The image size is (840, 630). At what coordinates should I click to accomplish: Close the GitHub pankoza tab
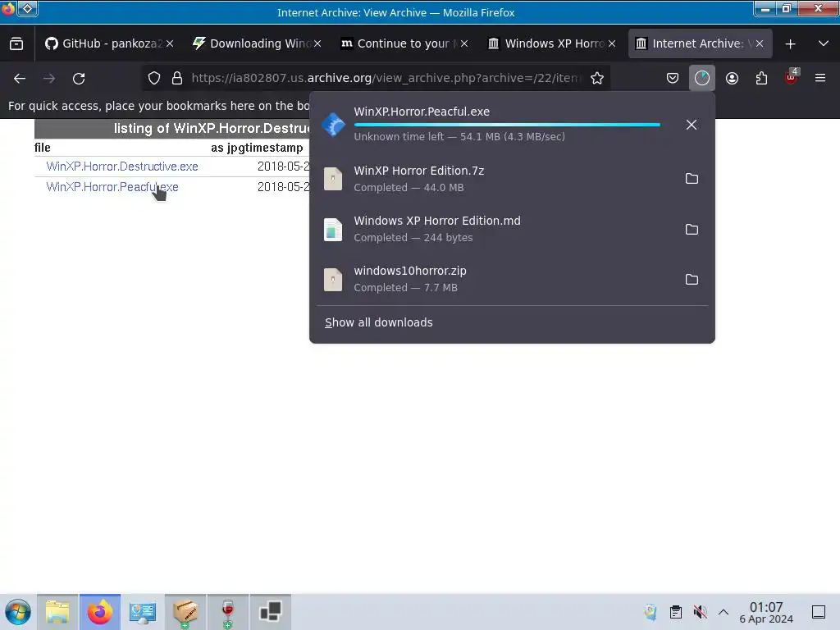click(x=170, y=44)
